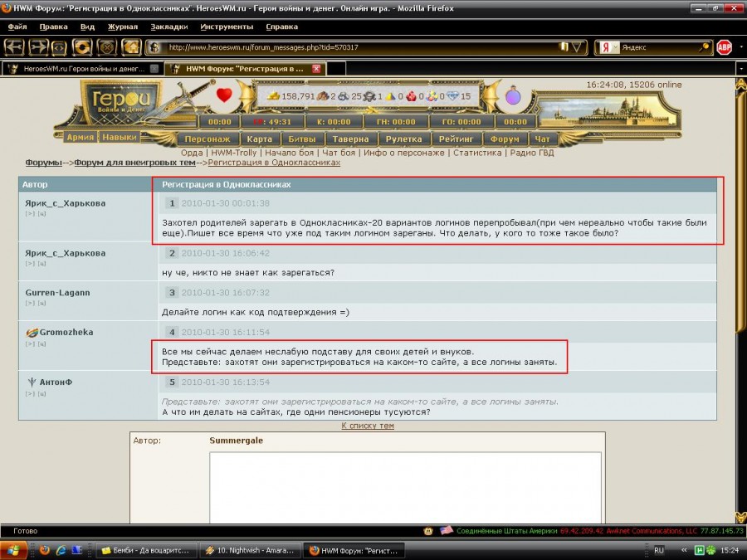Click the Радио ГВД link

[x=531, y=153]
